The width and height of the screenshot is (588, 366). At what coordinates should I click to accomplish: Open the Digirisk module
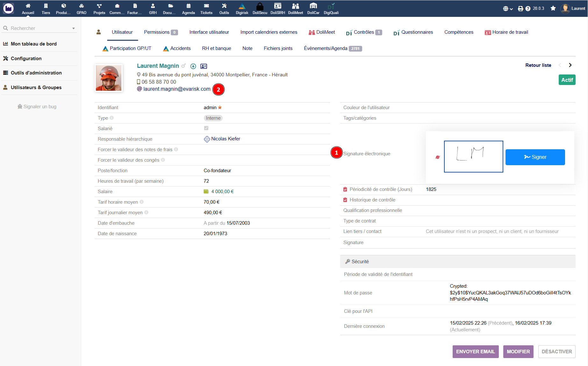click(242, 9)
